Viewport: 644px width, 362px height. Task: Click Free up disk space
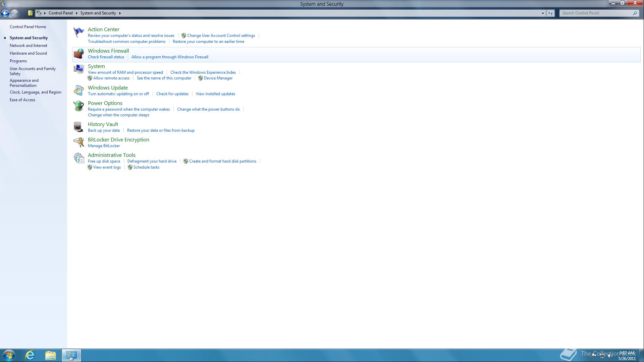pyautogui.click(x=104, y=161)
